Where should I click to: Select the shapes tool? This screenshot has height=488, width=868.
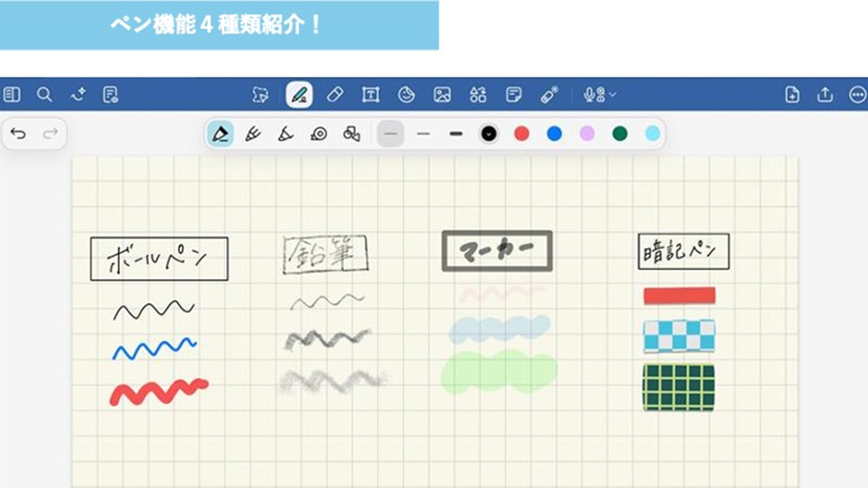[478, 95]
